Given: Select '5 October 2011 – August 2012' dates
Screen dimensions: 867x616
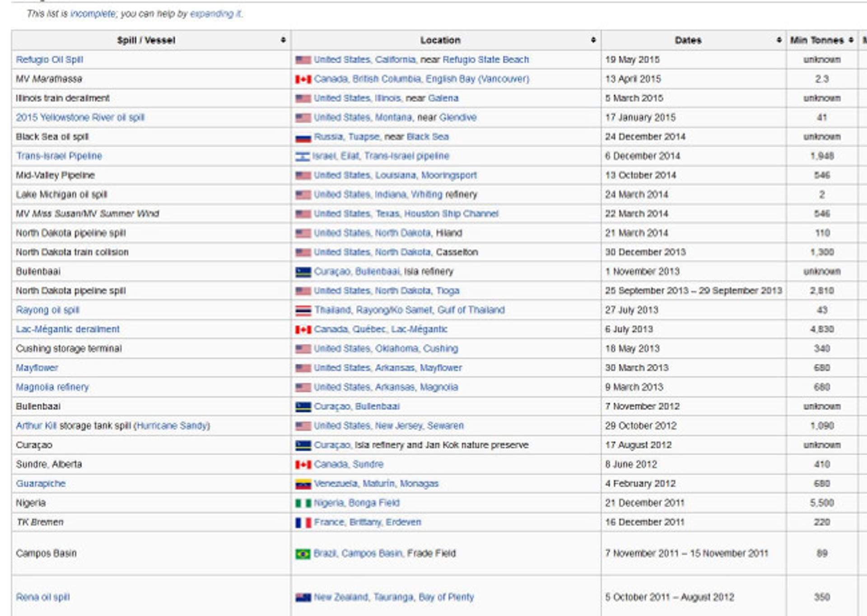Looking at the screenshot, I should click(x=670, y=597).
